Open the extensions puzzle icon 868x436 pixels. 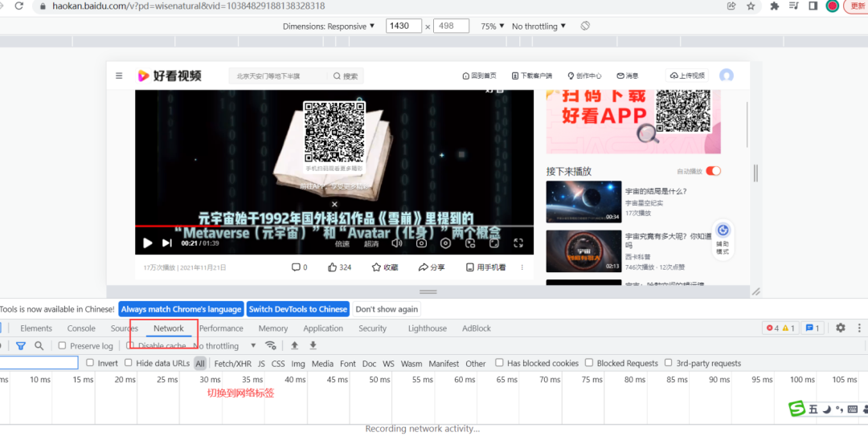[x=775, y=6]
